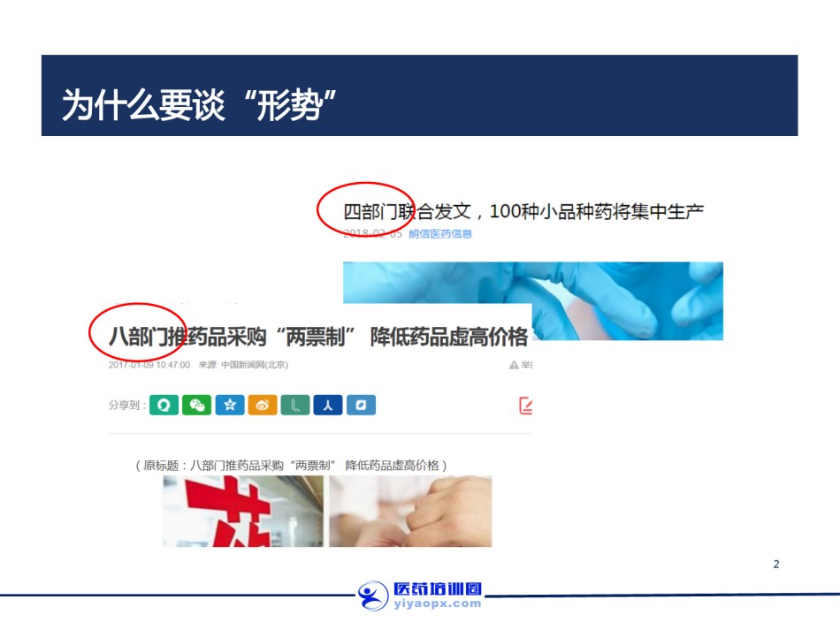Viewport: 840px width, 630px height.
Task: Click the teal L-shaped share icon
Action: 295,406
